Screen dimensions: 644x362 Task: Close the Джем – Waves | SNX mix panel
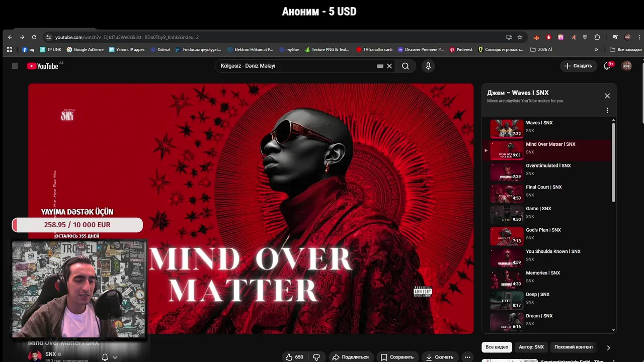click(607, 96)
